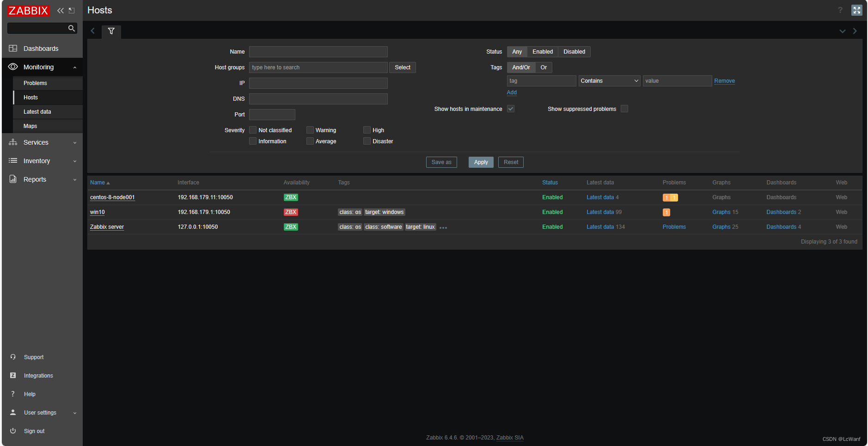Screen dimensions: 868x446
Task: Go to next filter tab arrow
Action: click(x=855, y=31)
